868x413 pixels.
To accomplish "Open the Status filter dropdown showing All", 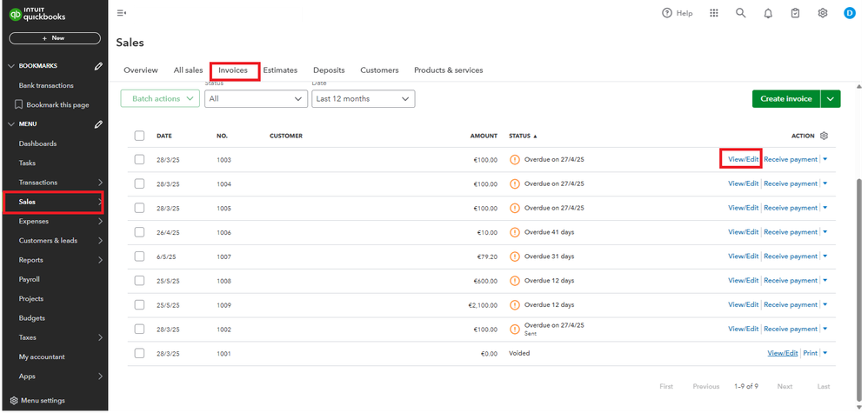I will [256, 98].
